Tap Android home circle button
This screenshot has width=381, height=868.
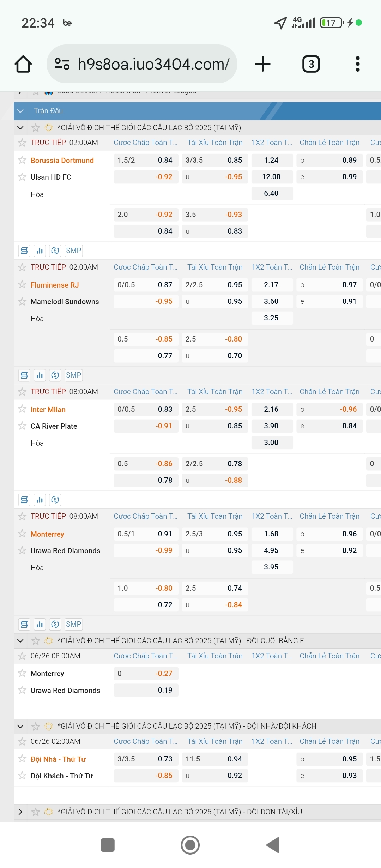[x=190, y=845]
